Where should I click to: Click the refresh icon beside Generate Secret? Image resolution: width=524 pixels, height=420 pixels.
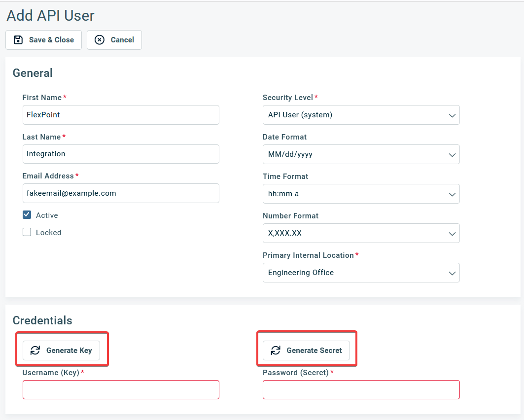pyautogui.click(x=275, y=350)
